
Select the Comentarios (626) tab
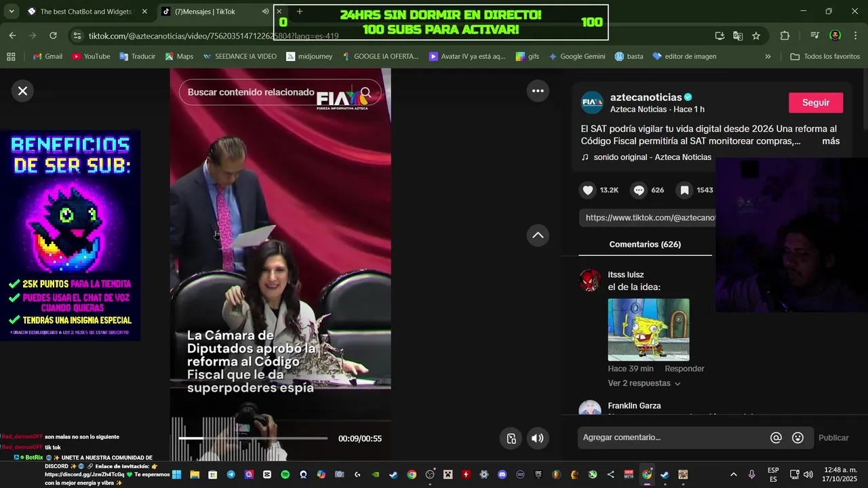click(645, 245)
